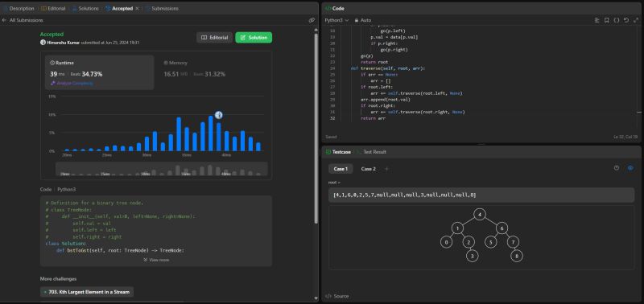Click the green Solution button
The image size is (644, 304).
point(254,37)
